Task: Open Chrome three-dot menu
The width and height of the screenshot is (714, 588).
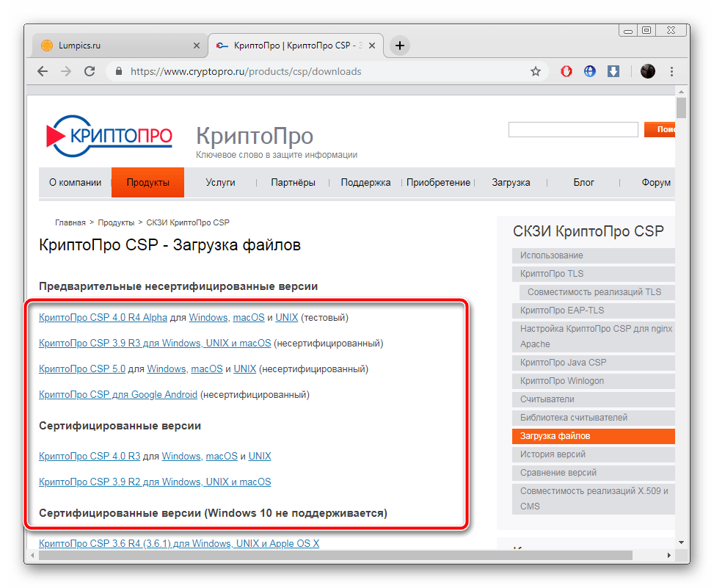Action: [x=672, y=71]
